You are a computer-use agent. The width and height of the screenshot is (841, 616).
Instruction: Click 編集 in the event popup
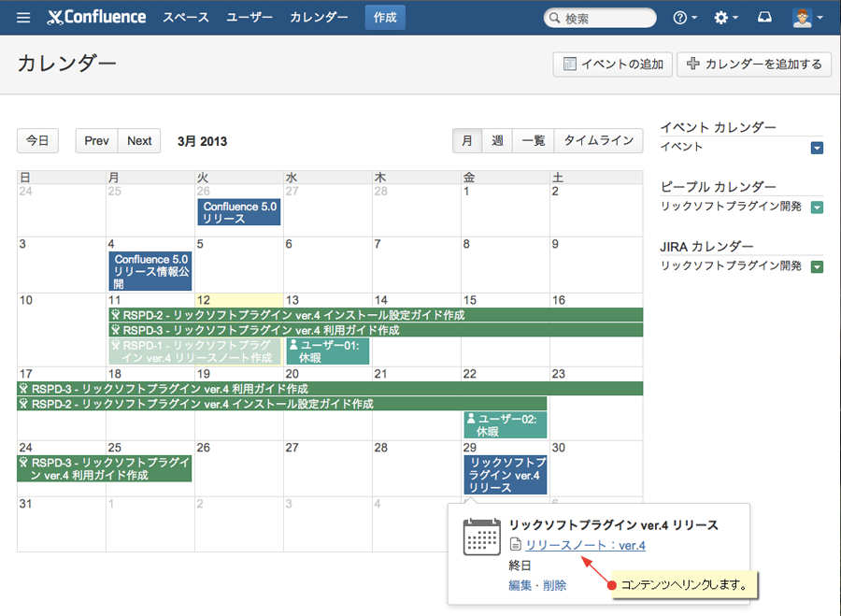520,585
